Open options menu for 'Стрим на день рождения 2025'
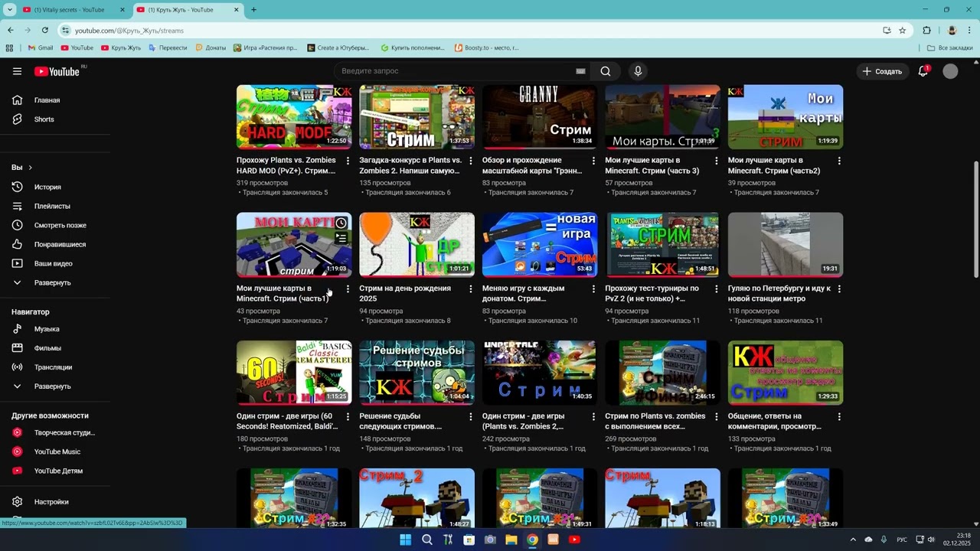Image resolution: width=980 pixels, height=551 pixels. point(471,289)
